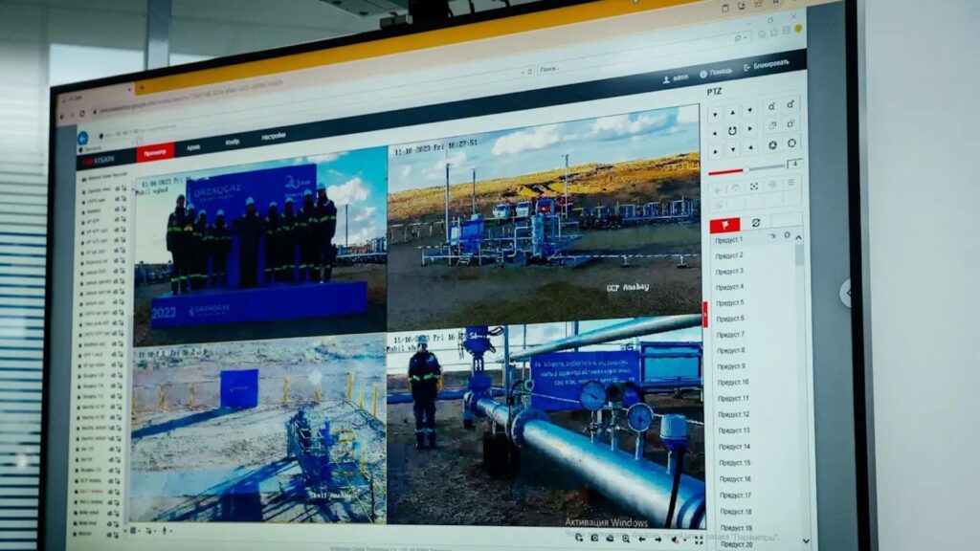Click the capture snapshot camera icon
This screenshot has height=551, width=980.
point(593,538)
